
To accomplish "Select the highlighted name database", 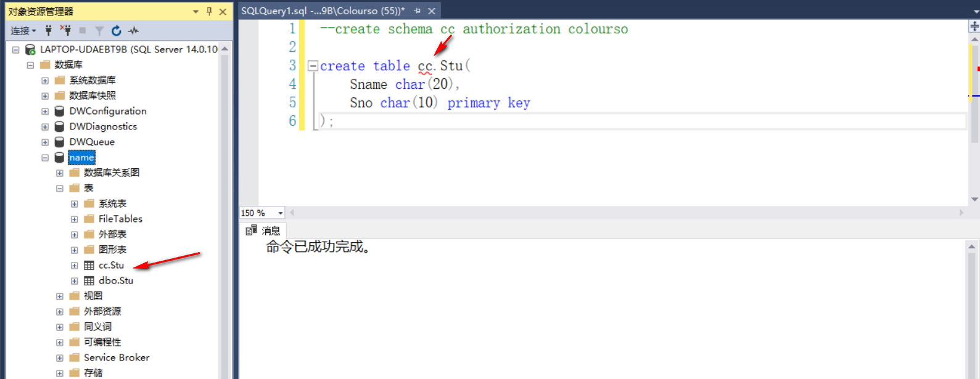I will click(81, 157).
